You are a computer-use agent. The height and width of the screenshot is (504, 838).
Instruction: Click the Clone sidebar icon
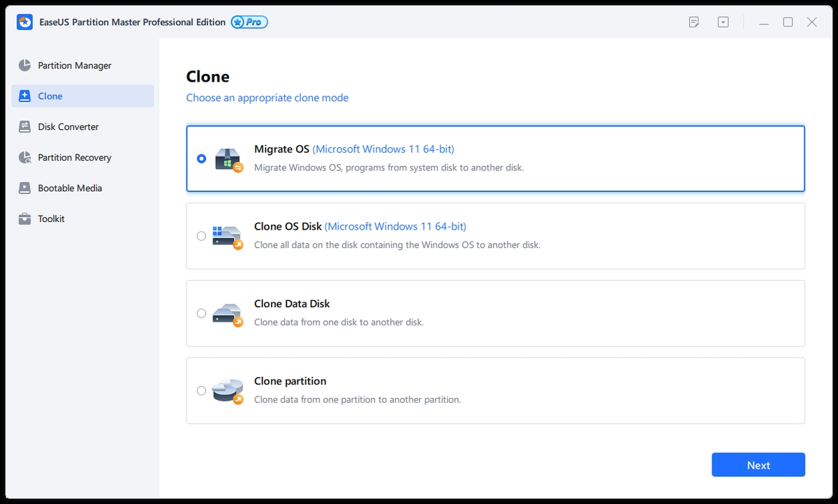(25, 96)
